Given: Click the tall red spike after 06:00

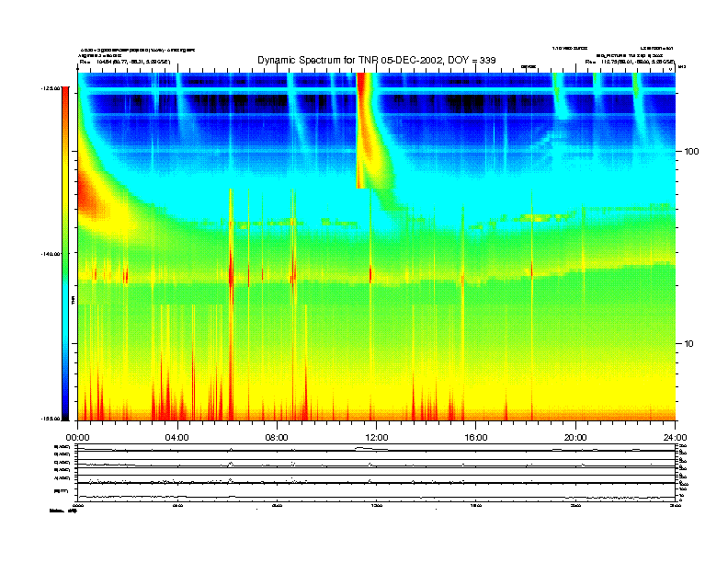Looking at the screenshot, I should tap(231, 304).
